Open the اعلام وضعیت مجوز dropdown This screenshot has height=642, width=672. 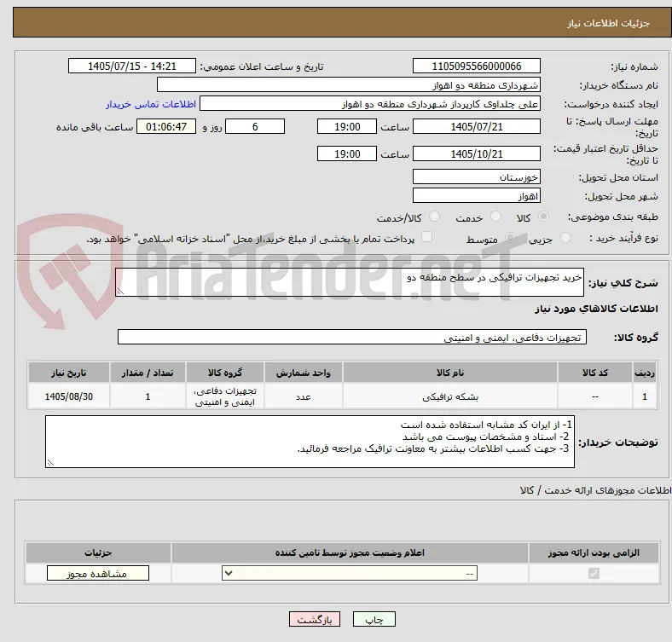point(350,574)
